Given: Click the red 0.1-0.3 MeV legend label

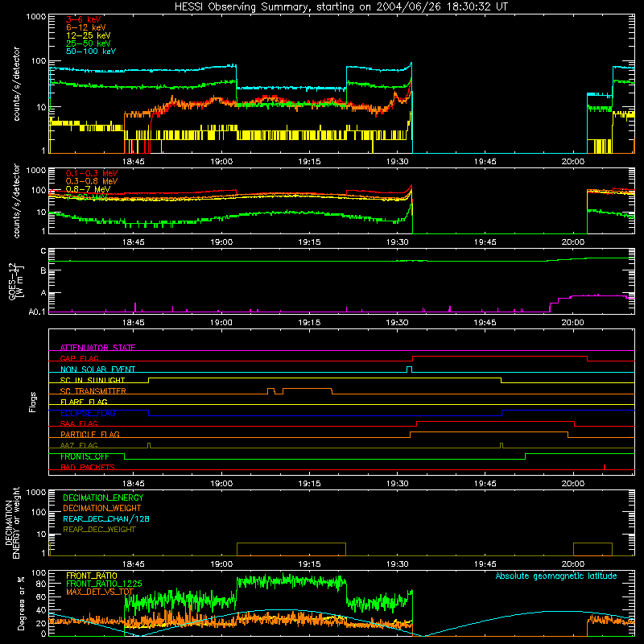Looking at the screenshot, I should coord(92,173).
